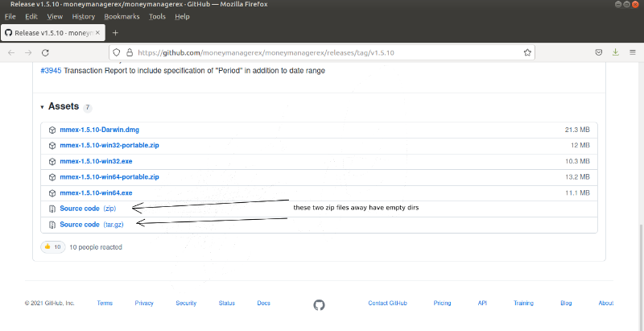
Task: Click the '10 people reacted' text
Action: pyautogui.click(x=96, y=247)
